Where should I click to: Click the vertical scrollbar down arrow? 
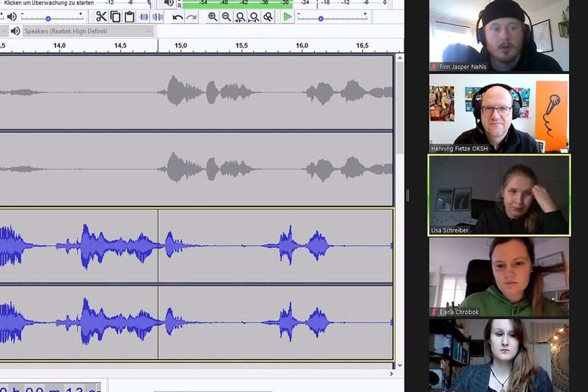(x=400, y=365)
